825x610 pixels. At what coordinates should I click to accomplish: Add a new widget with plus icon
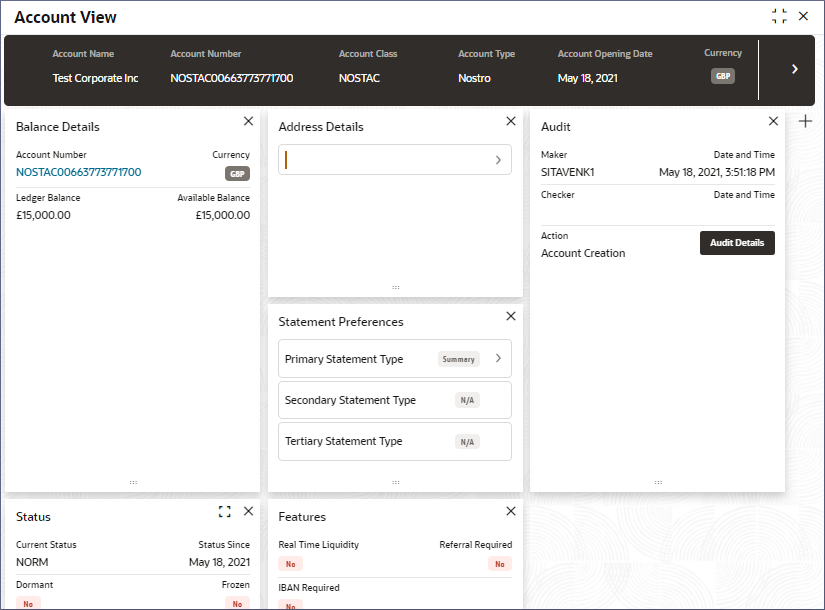coord(805,122)
